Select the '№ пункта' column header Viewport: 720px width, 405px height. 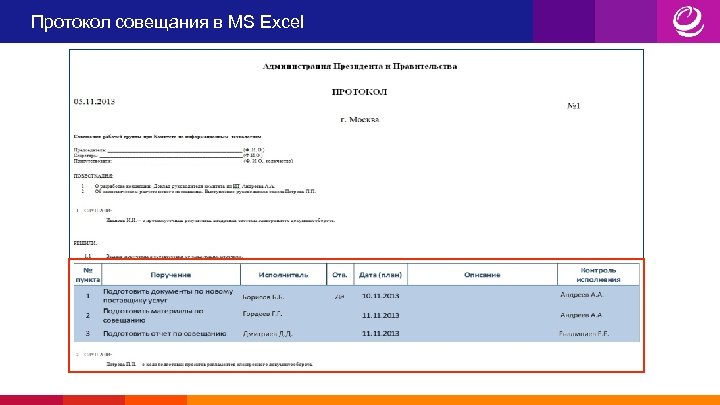tap(88, 275)
